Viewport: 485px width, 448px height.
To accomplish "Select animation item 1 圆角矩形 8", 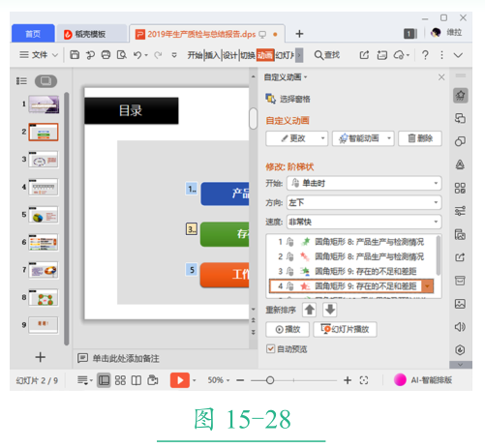I will point(350,242).
